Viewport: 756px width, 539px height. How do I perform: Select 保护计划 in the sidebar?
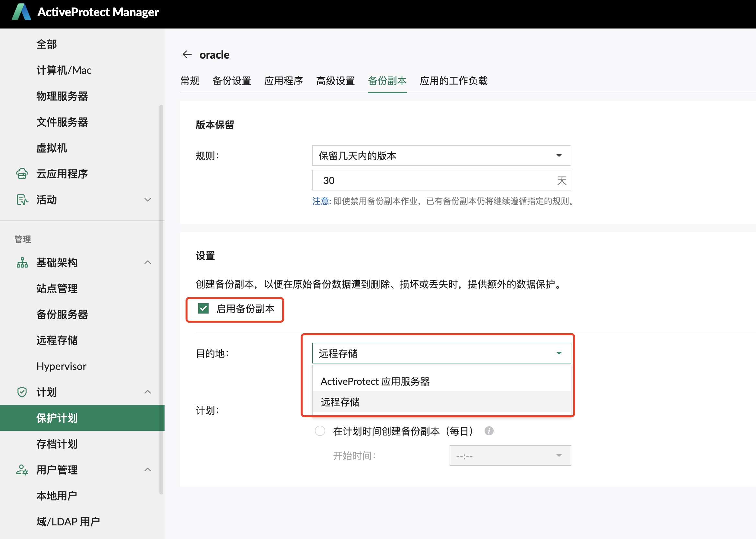(x=82, y=418)
